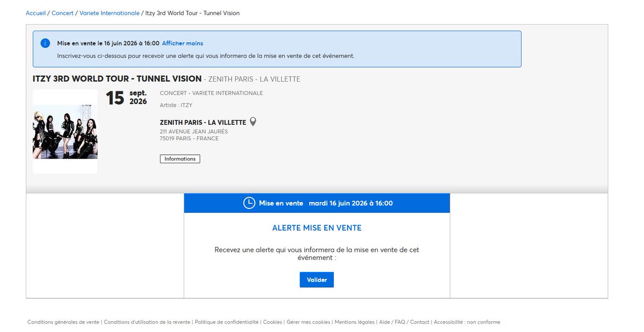
Task: Open the Mentions légales link
Action: coord(355,322)
